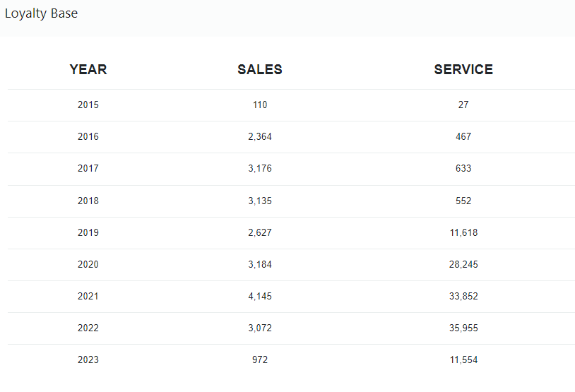Select the 2019 year cell
Image resolution: width=575 pixels, height=392 pixels.
click(x=88, y=232)
